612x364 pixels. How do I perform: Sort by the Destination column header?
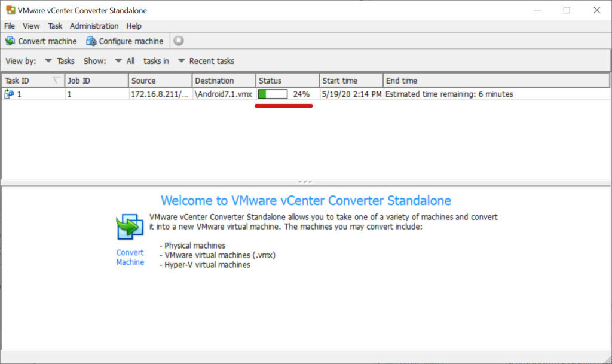tap(224, 81)
